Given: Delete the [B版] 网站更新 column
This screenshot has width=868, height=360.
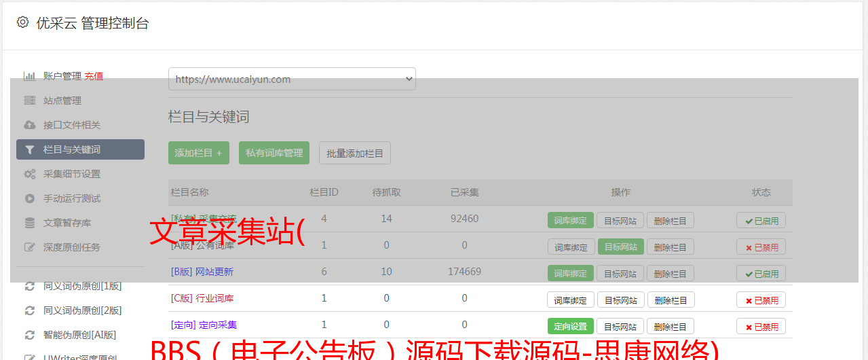Looking at the screenshot, I should click(x=671, y=273).
